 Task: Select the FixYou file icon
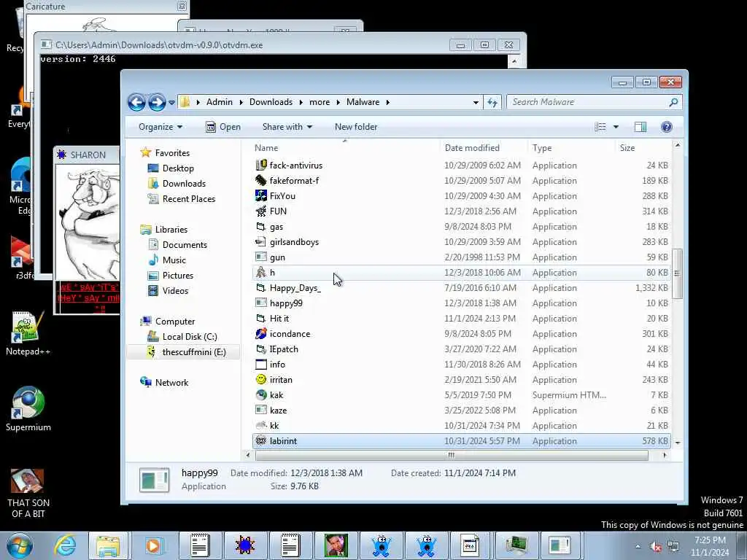tap(260, 195)
